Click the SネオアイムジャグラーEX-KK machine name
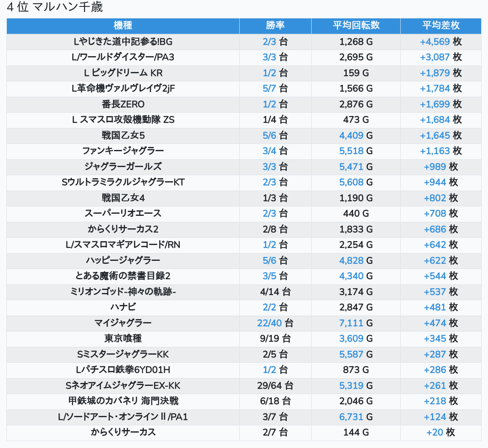 [123, 386]
